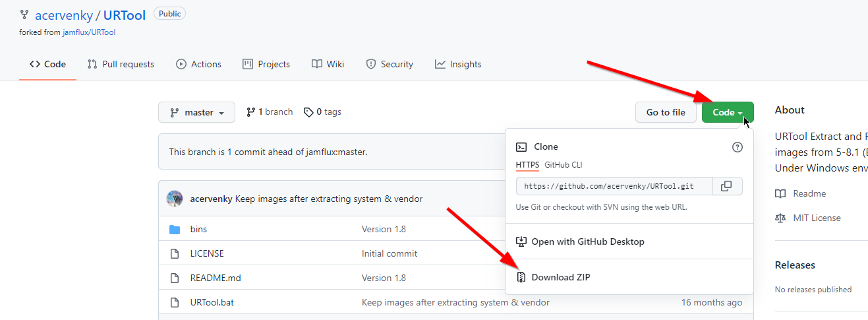Click the fork icon before acervenky
The image size is (868, 320).
pos(24,14)
